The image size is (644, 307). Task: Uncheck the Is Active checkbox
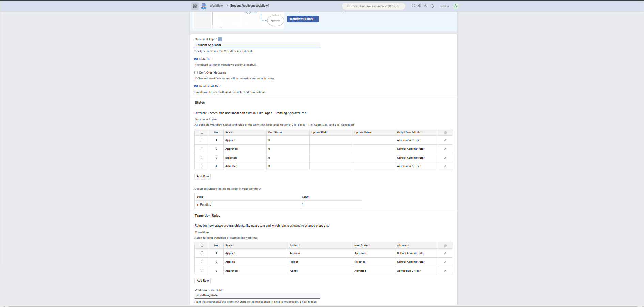point(196,59)
